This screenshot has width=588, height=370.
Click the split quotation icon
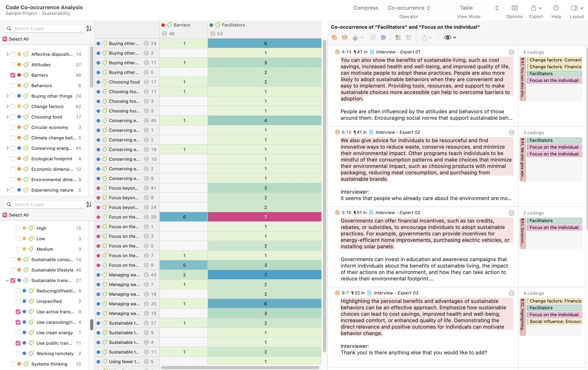point(344,37)
